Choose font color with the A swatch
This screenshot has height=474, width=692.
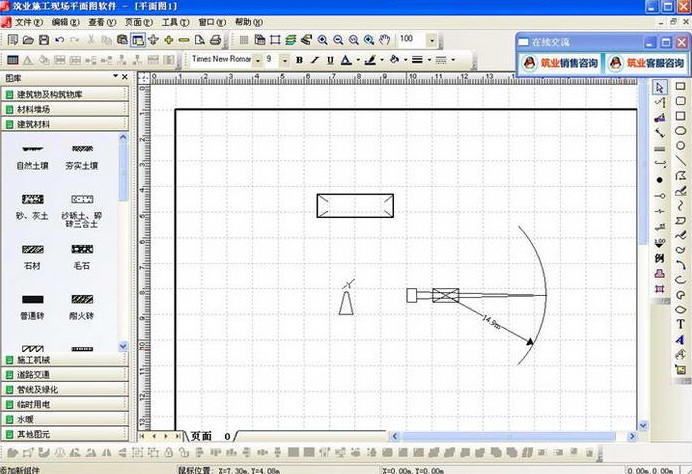pyautogui.click(x=346, y=60)
